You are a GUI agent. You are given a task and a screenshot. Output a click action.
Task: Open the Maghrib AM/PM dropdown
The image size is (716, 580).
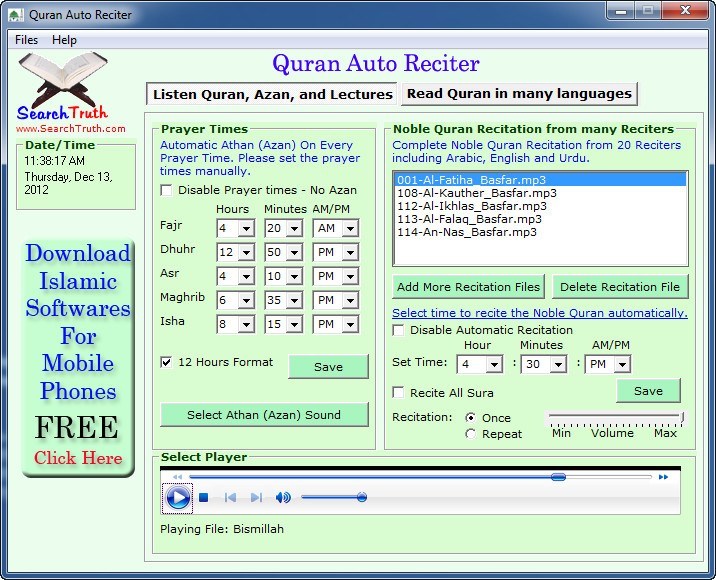[x=350, y=300]
